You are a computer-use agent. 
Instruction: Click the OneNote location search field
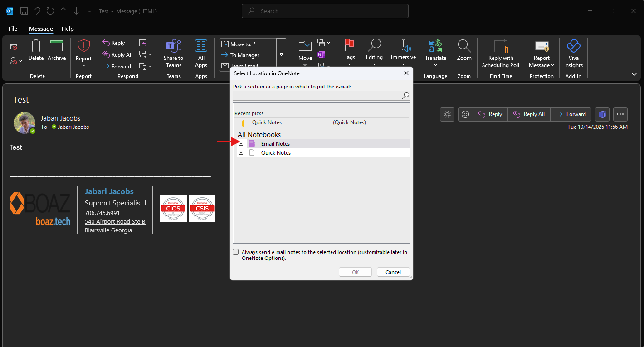tap(317, 96)
